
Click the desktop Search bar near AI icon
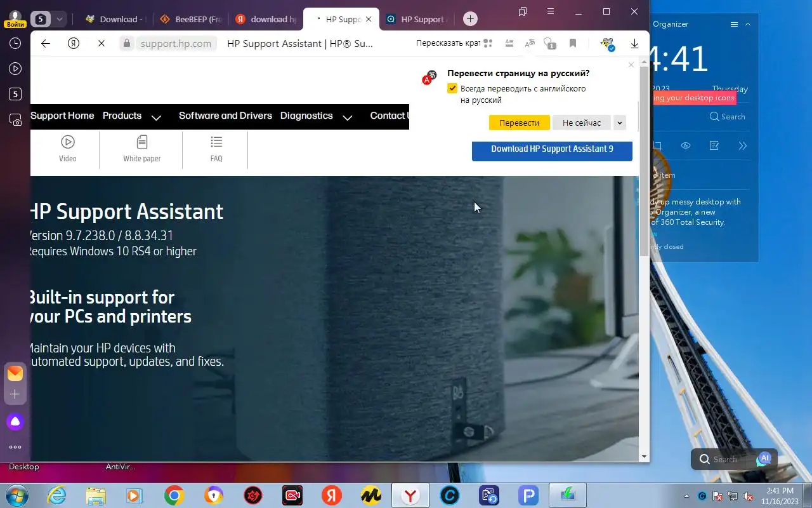click(x=725, y=459)
